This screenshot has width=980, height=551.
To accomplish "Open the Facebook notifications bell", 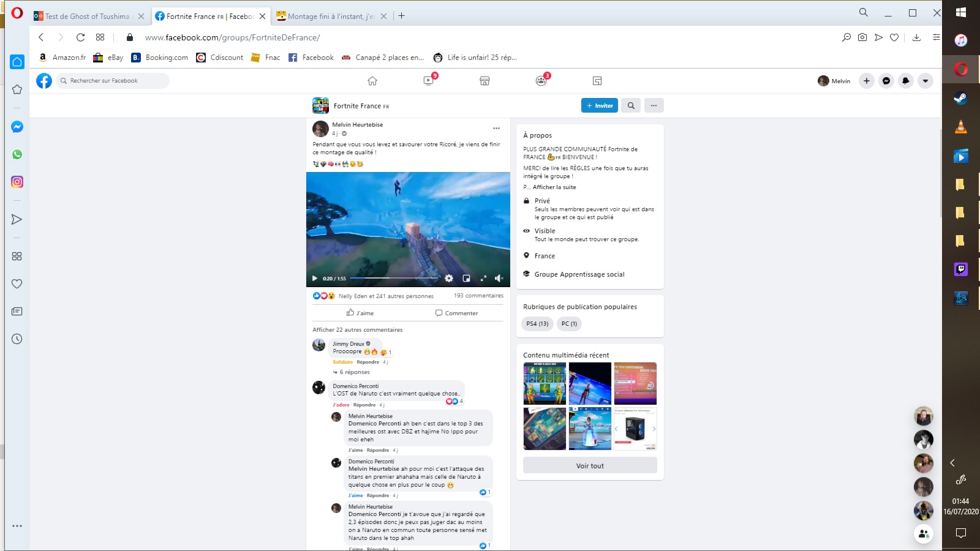I will coord(906,81).
